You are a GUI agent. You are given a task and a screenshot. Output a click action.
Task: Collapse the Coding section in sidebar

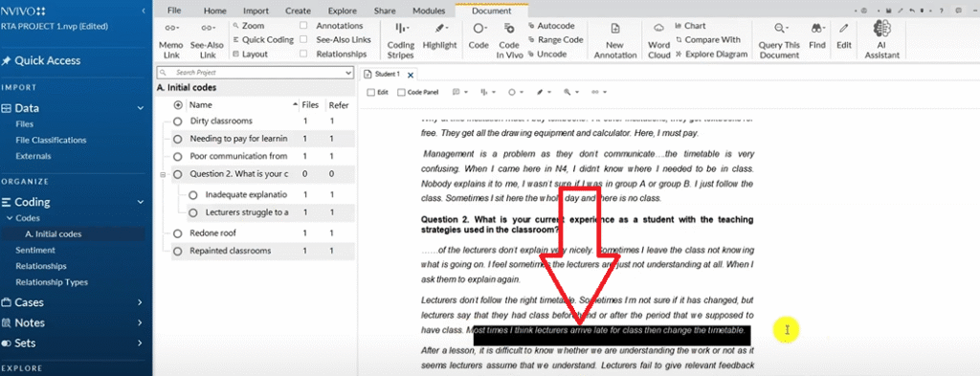click(141, 203)
